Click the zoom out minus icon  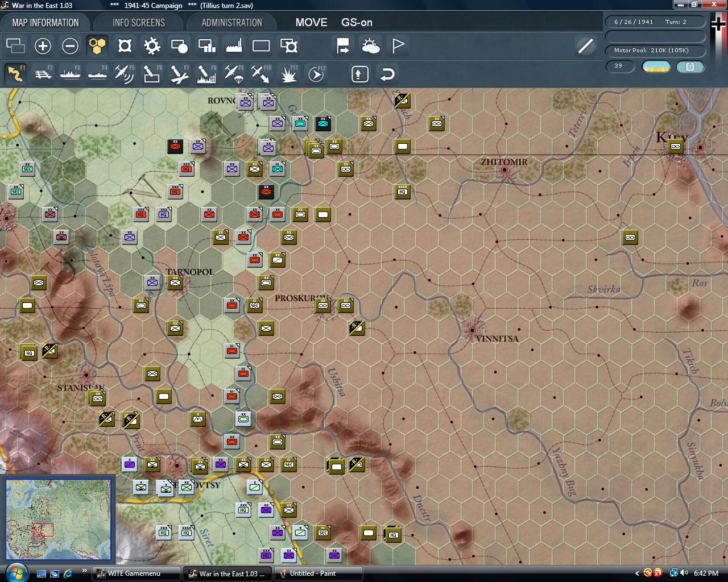[x=70, y=46]
